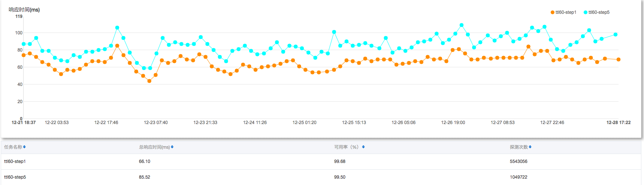The height and width of the screenshot is (185, 644).
Task: Click the 85.52 response time cell
Action: 145,177
